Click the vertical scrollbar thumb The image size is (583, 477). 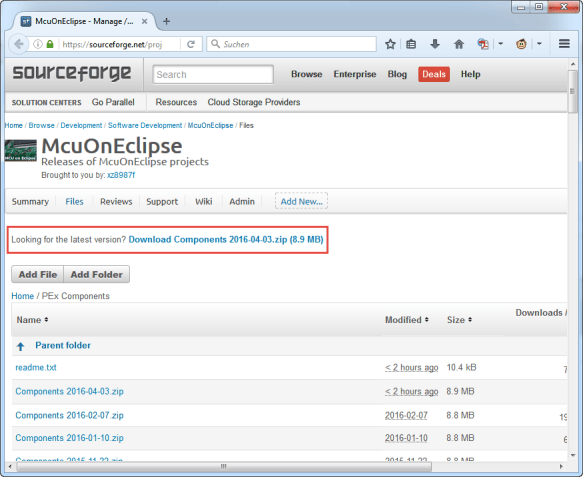[572, 91]
